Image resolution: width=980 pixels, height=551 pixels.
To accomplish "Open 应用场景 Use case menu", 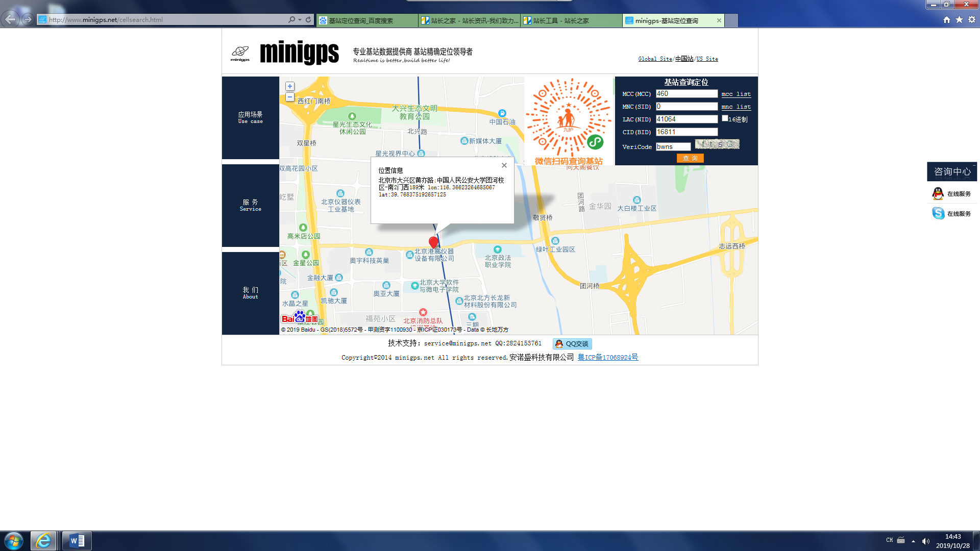I will point(250,117).
